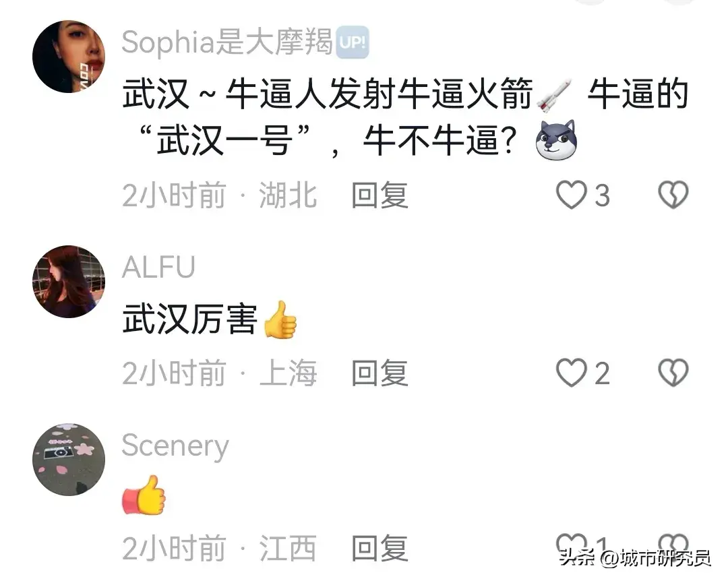The height and width of the screenshot is (583, 728).
Task: Open ALFU's profile picture
Action: pyautogui.click(x=69, y=281)
